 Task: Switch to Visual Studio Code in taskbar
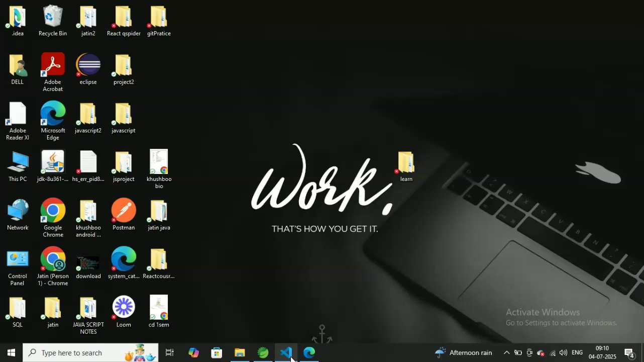tap(286, 353)
